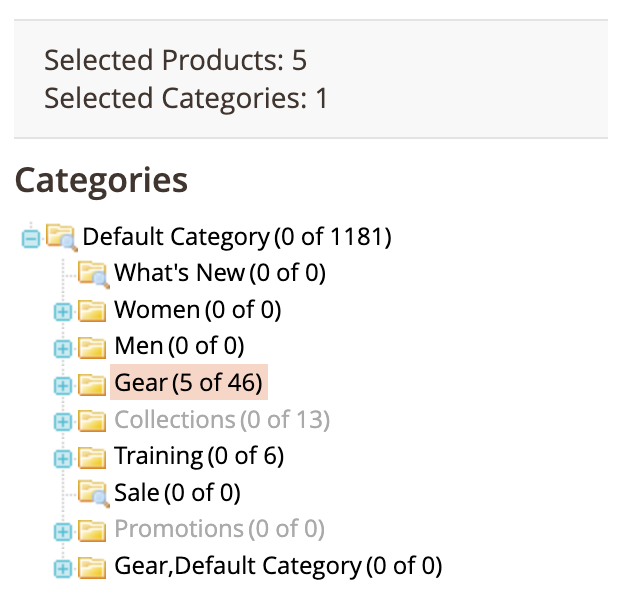Expand the Collections category node
The image size is (626, 616).
click(x=62, y=421)
